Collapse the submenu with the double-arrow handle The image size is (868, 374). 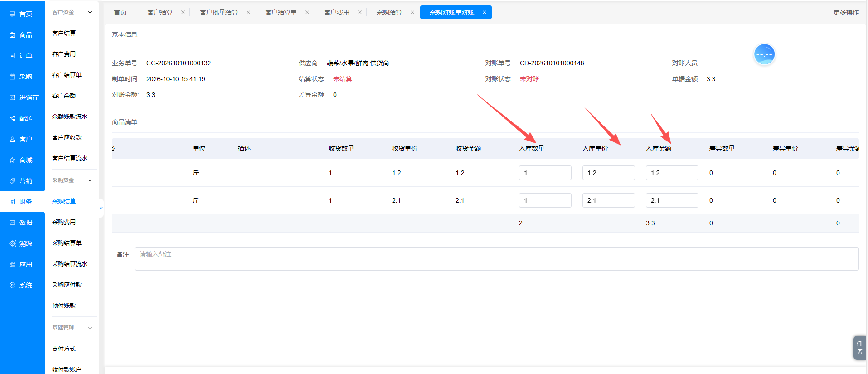(x=102, y=208)
